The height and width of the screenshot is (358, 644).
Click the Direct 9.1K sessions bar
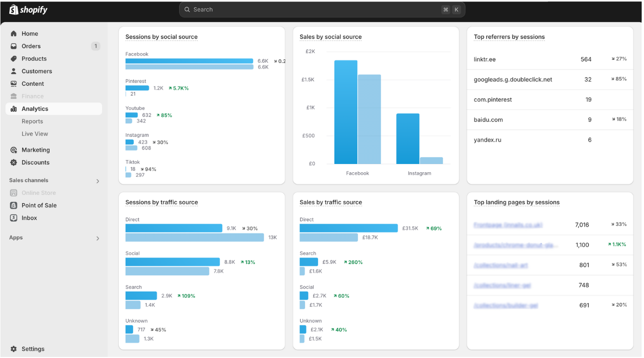pyautogui.click(x=174, y=228)
